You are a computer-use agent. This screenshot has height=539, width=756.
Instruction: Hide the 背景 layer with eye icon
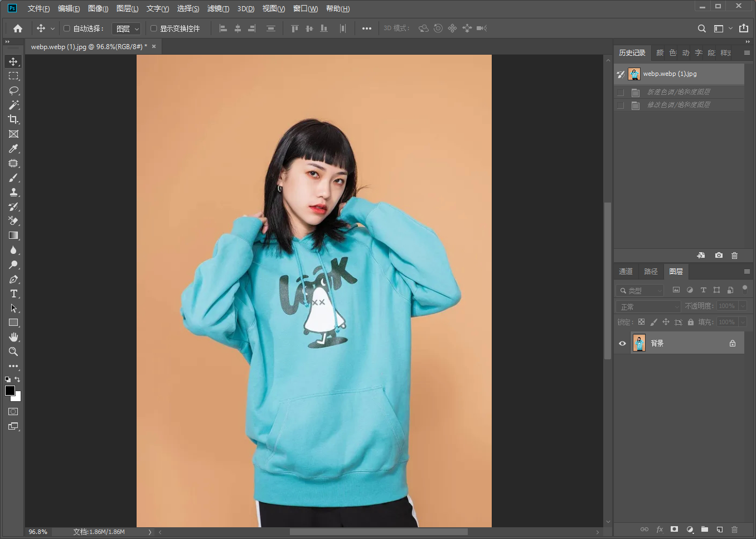click(x=622, y=343)
